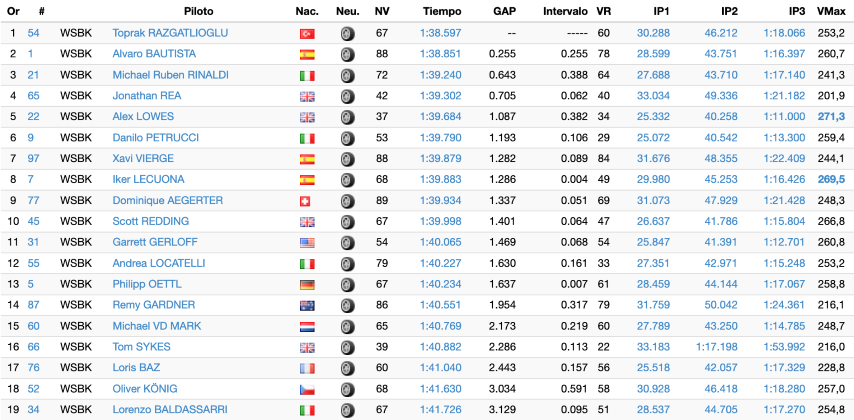Screen dimensions: 854x420
Task: Click the Piloto column header
Action: (x=198, y=11)
